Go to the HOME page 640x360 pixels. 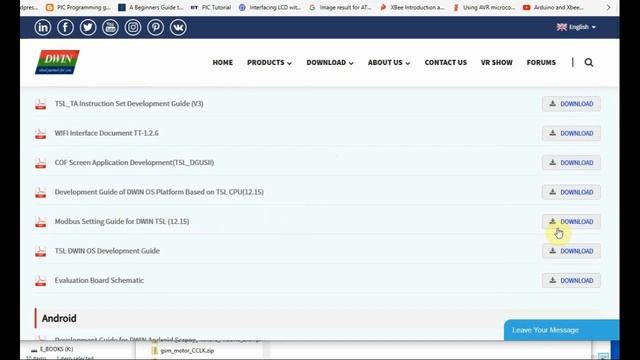(x=222, y=62)
